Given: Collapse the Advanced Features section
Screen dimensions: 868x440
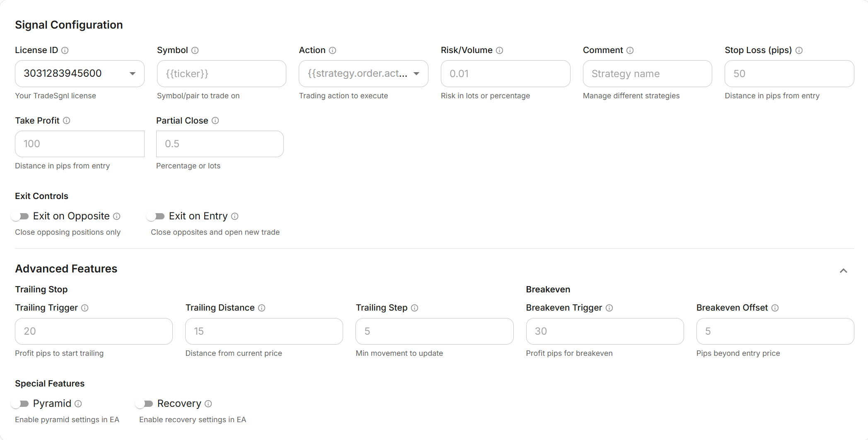Looking at the screenshot, I should pyautogui.click(x=843, y=271).
